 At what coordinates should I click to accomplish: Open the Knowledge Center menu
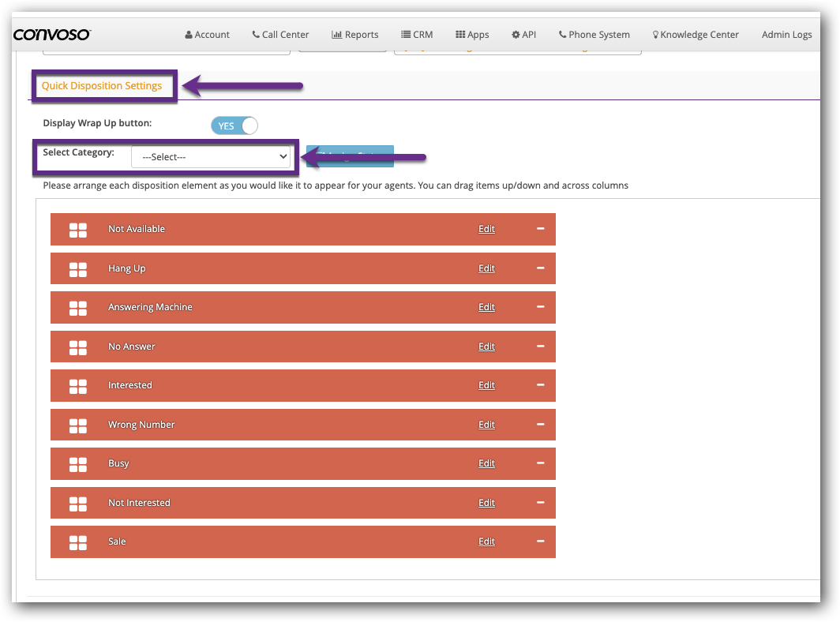tap(696, 35)
